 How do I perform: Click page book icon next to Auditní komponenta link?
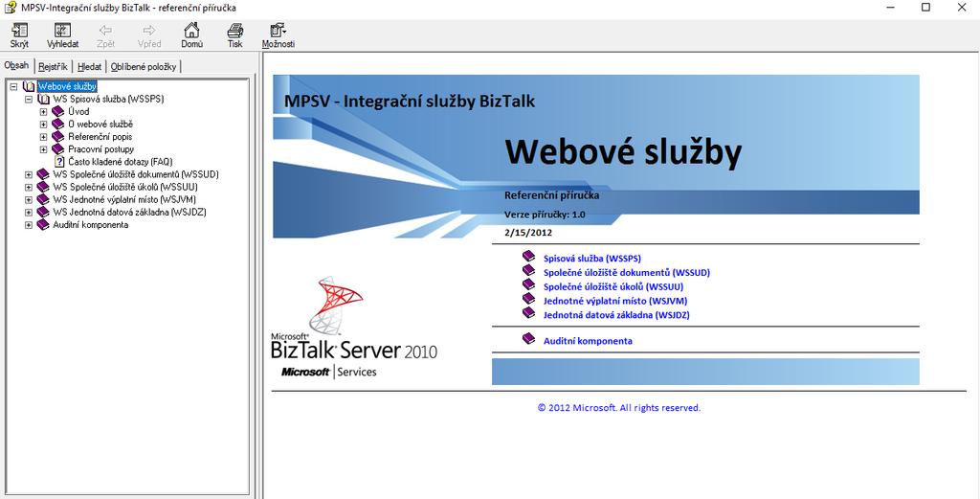528,339
